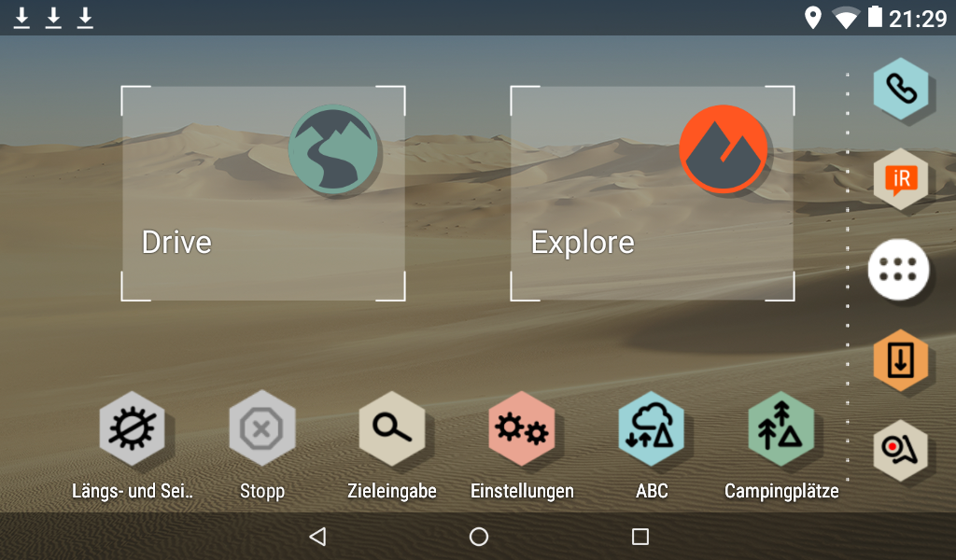Tap the first download notification icon
This screenshot has width=956, height=560.
22,18
